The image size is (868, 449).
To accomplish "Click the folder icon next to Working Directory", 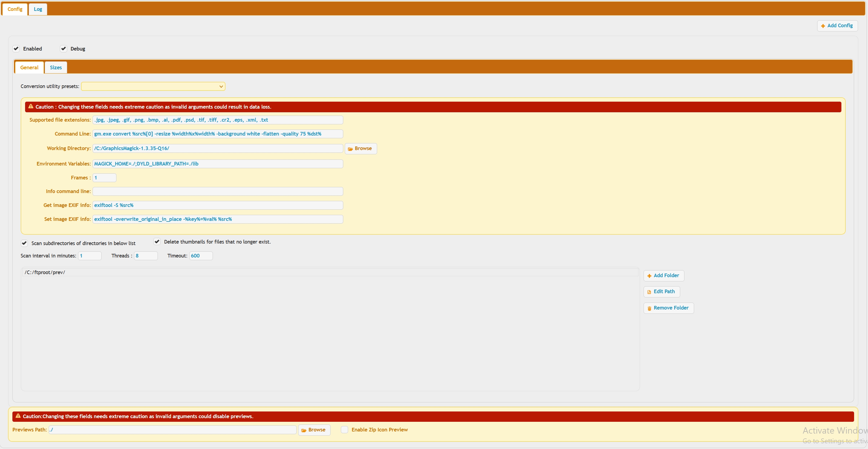I will tap(350, 149).
